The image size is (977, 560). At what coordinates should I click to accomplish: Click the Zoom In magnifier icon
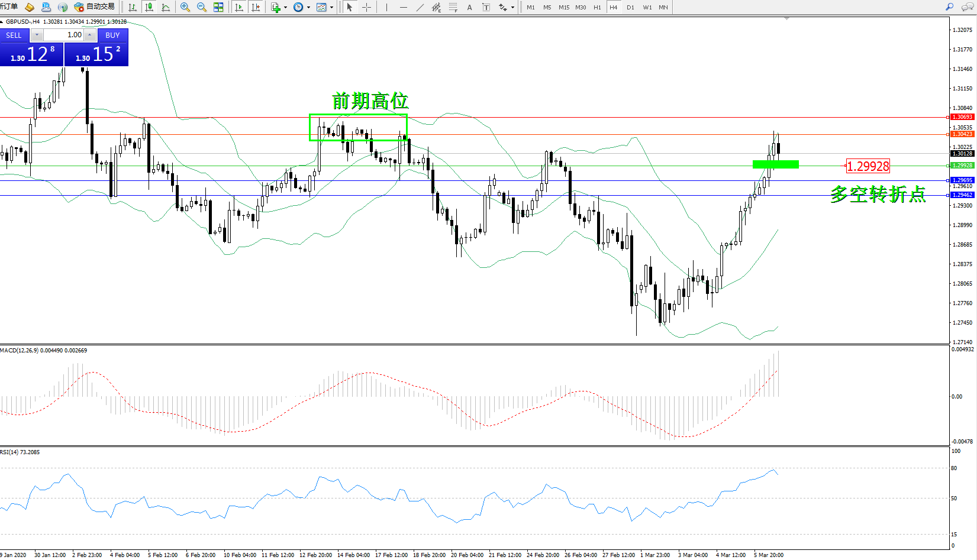click(x=185, y=7)
